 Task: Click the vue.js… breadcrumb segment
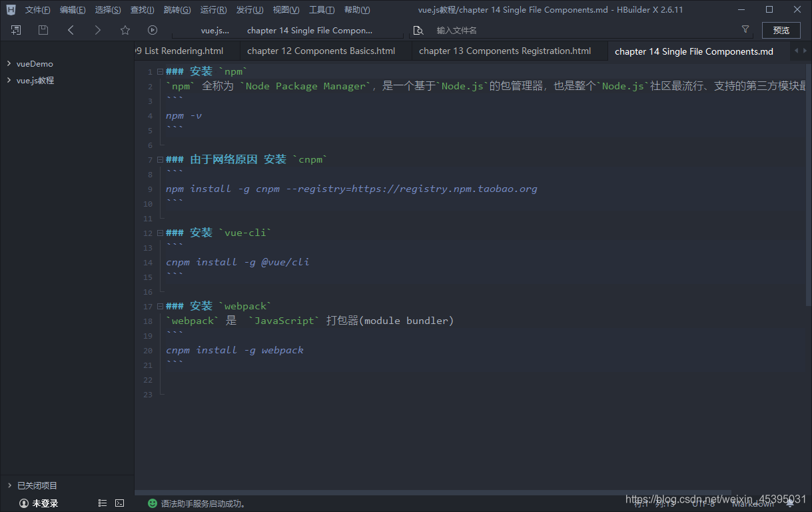click(215, 31)
